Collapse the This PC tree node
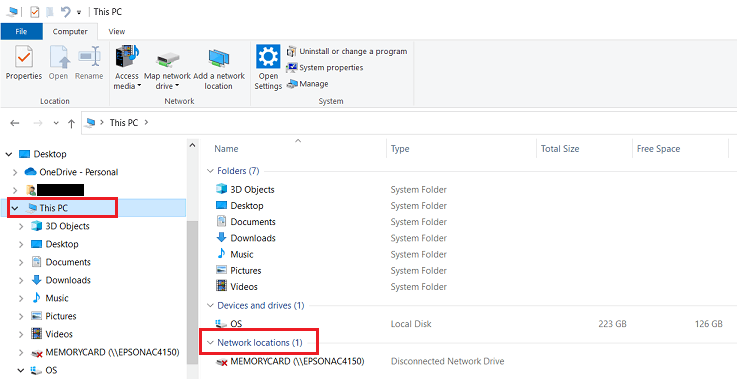 point(15,208)
